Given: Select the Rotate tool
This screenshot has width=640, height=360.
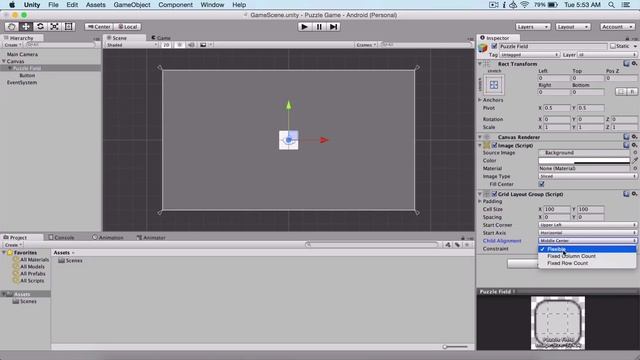Looking at the screenshot, I should click(x=40, y=27).
